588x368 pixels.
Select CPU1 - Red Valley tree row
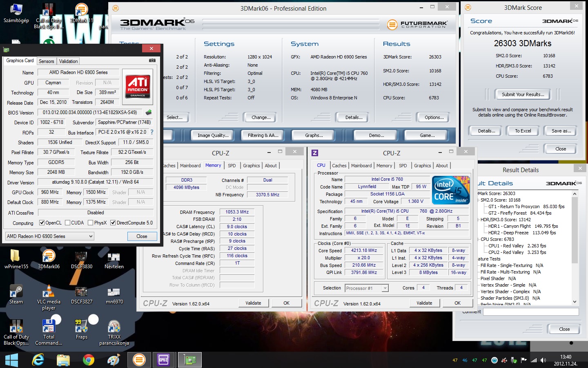(517, 246)
